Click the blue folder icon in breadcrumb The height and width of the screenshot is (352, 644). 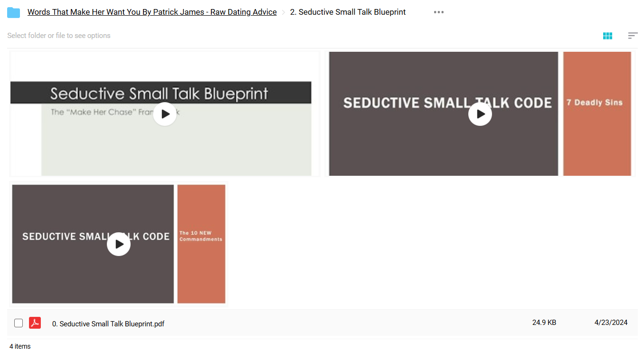point(13,12)
